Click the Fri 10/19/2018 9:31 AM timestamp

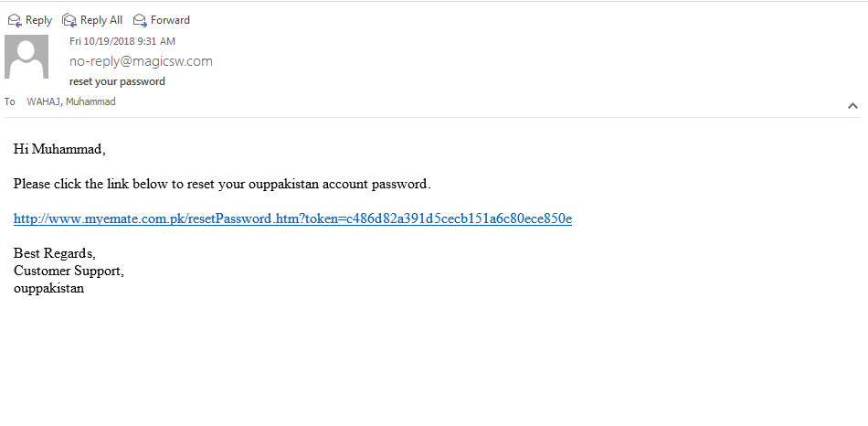[122, 41]
